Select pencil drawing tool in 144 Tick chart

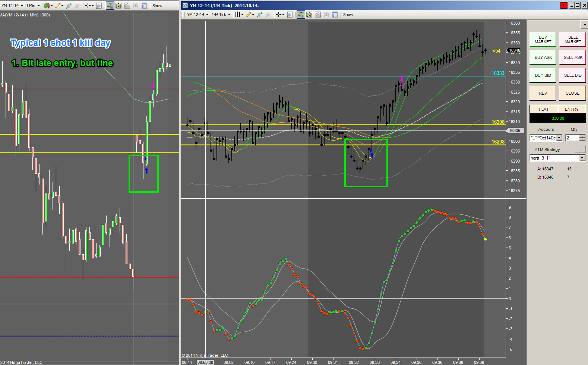(x=249, y=15)
